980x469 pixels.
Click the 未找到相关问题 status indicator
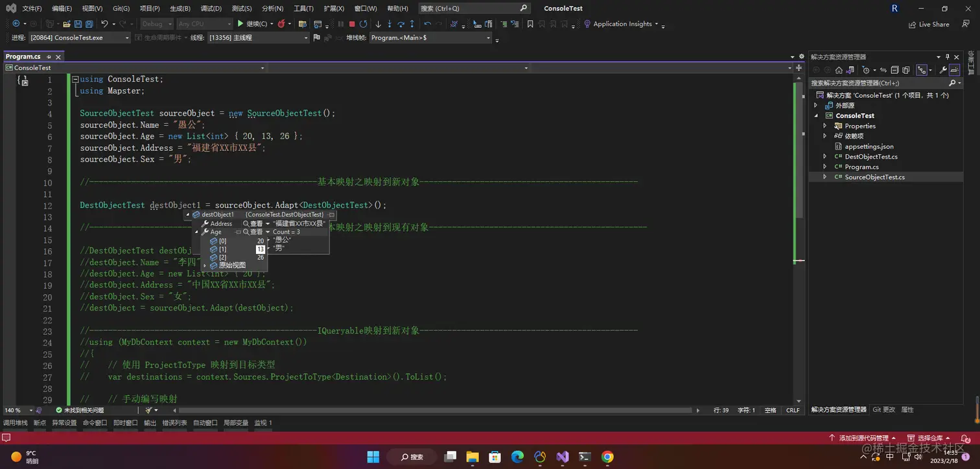click(79, 410)
